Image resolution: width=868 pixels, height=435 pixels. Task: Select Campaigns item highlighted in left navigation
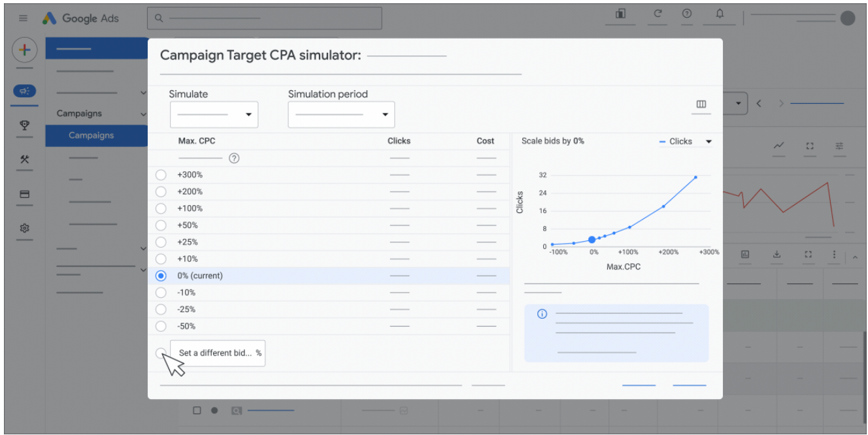point(92,136)
